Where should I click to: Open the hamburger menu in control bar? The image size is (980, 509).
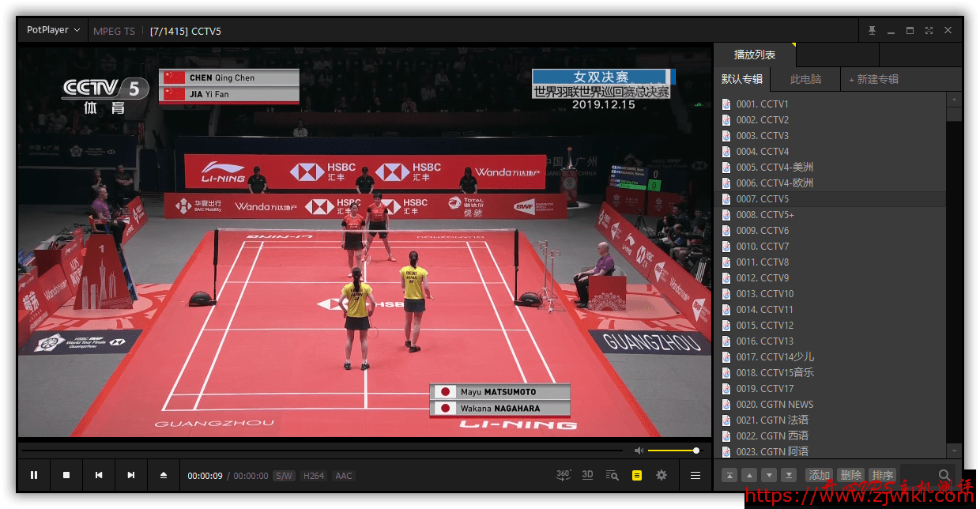click(x=695, y=475)
